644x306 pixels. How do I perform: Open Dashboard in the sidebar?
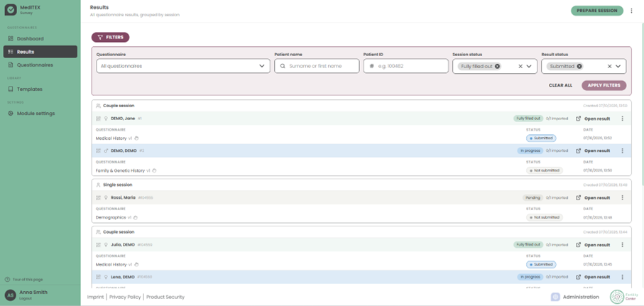point(40,38)
